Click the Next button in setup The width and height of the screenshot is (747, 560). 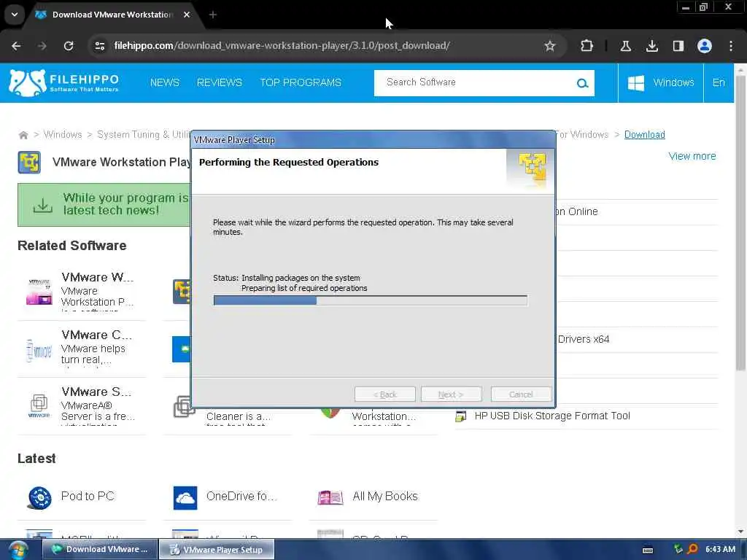pyautogui.click(x=451, y=394)
